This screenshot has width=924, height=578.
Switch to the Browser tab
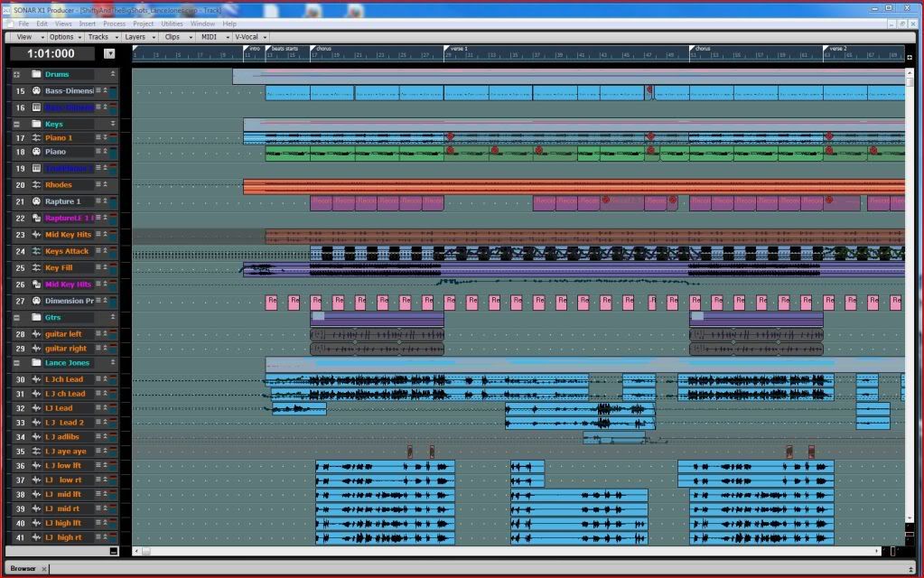click(x=23, y=568)
